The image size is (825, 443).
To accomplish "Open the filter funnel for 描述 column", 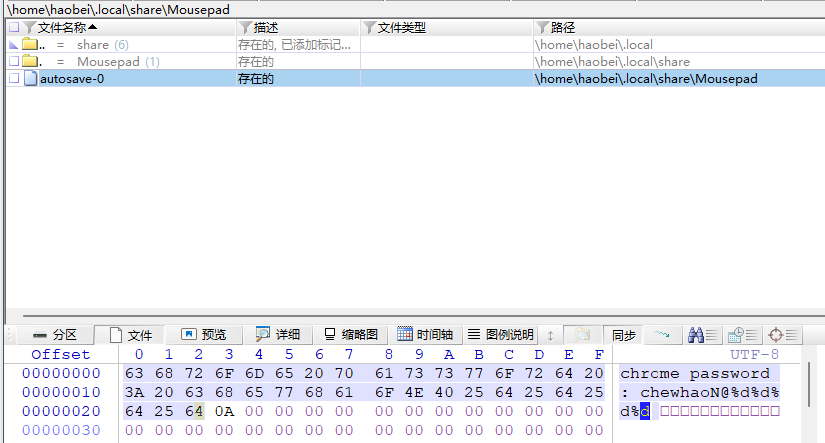I will 245,27.
